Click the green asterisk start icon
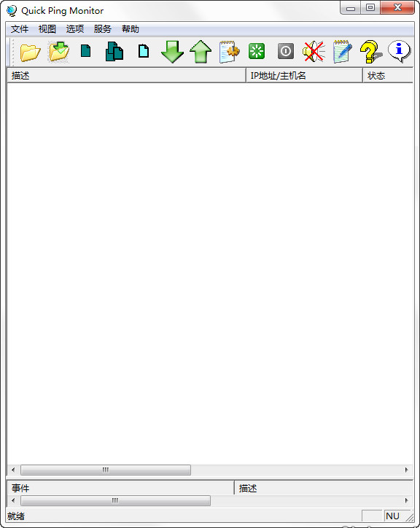Image resolution: width=420 pixels, height=528 pixels. (257, 52)
